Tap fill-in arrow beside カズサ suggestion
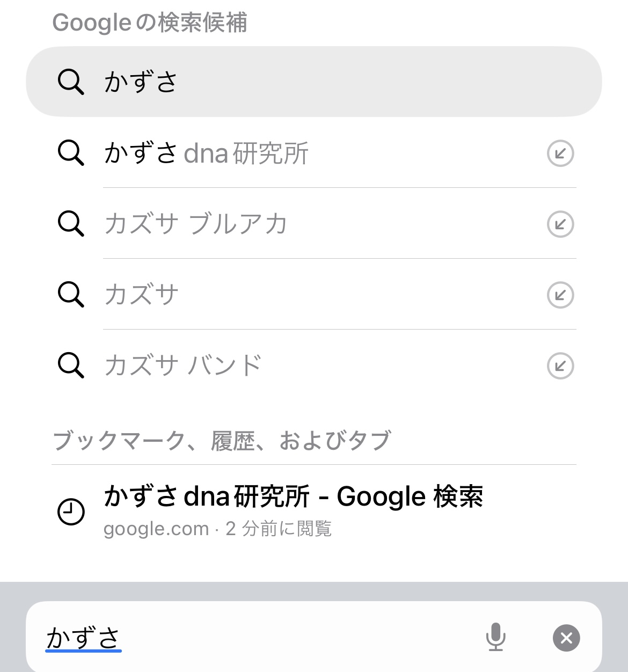 (560, 295)
